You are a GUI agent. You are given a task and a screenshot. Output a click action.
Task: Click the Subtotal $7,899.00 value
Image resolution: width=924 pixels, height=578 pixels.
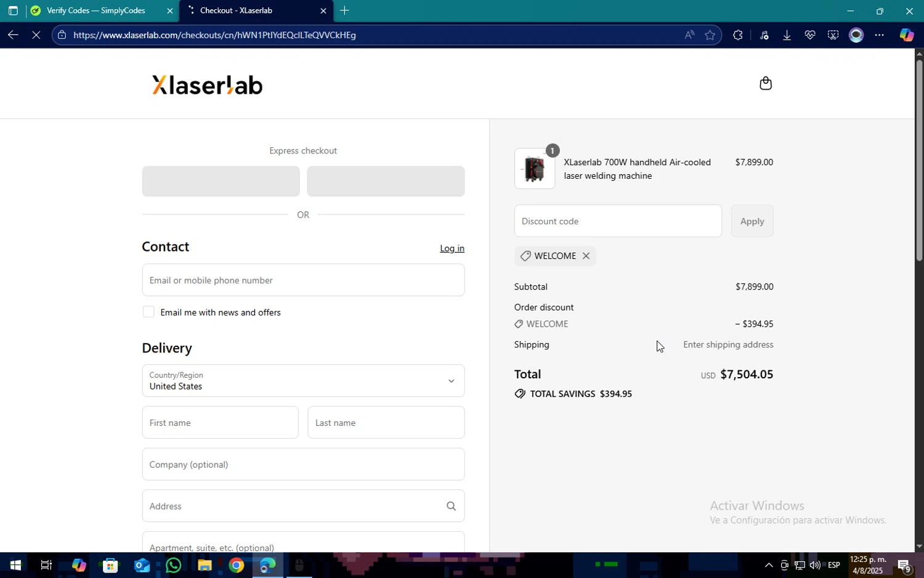[x=755, y=287]
